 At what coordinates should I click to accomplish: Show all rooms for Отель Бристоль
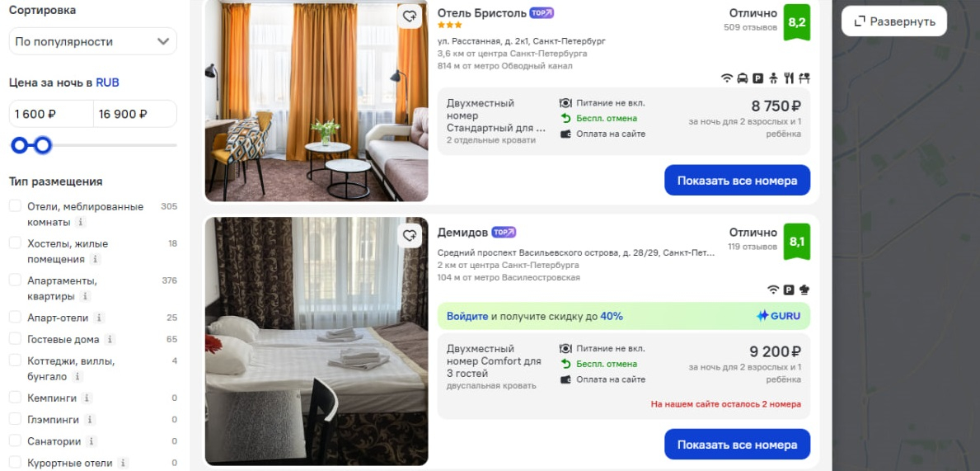click(737, 181)
